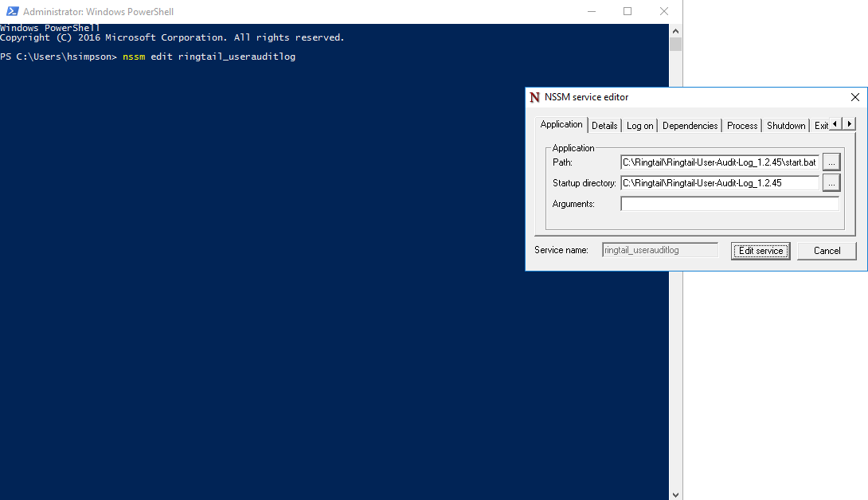Browse for the application Path

(x=831, y=162)
